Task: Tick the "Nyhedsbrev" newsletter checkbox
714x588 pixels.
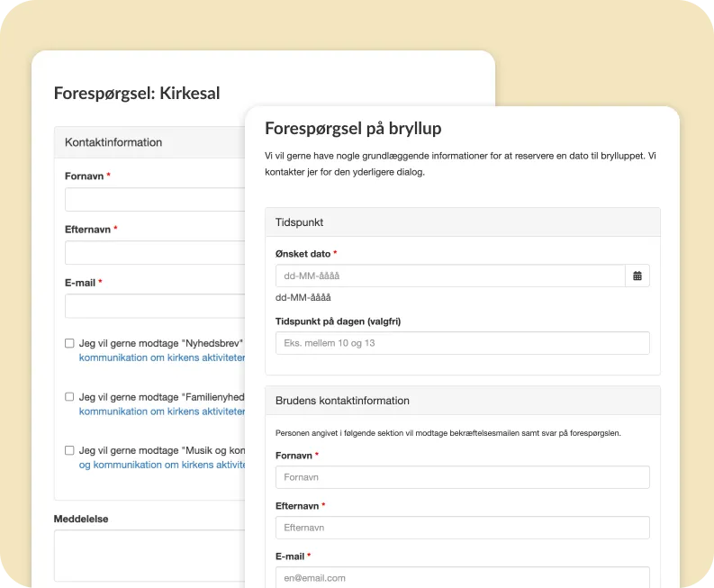Action: tap(69, 343)
